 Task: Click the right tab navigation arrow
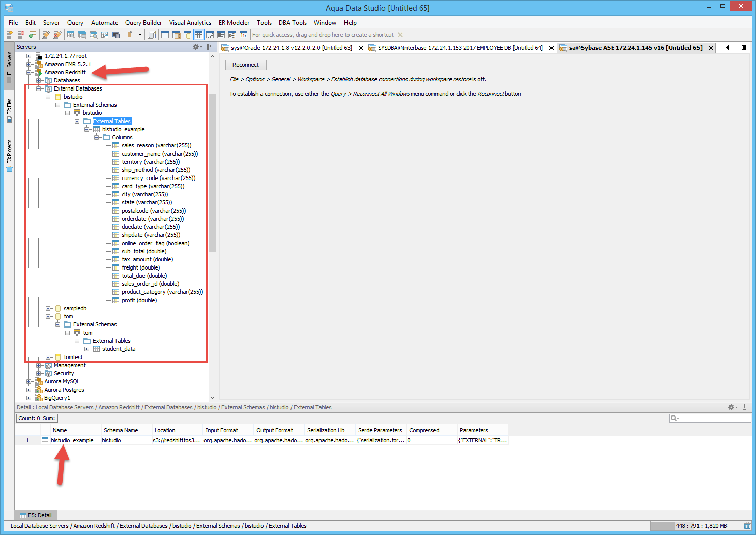736,47
